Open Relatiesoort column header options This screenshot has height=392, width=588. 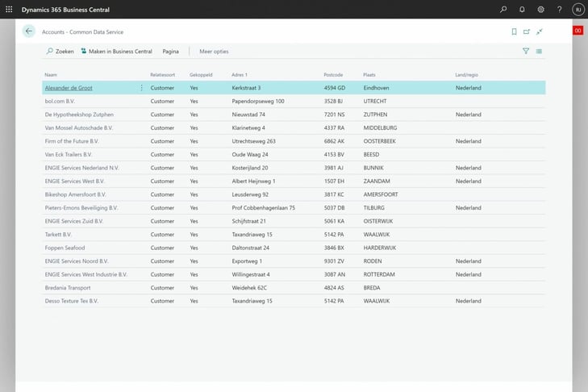(x=162, y=75)
